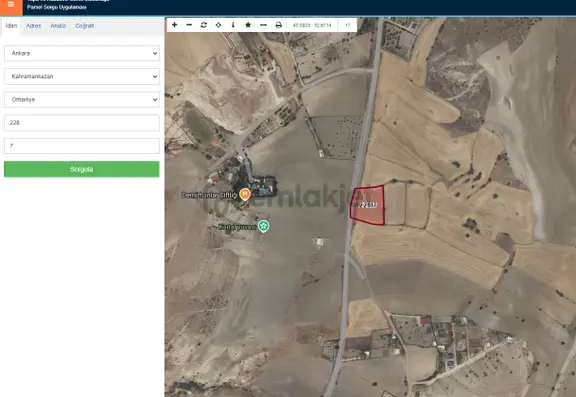
Task: Zoom out with the minus icon
Action: (x=189, y=25)
